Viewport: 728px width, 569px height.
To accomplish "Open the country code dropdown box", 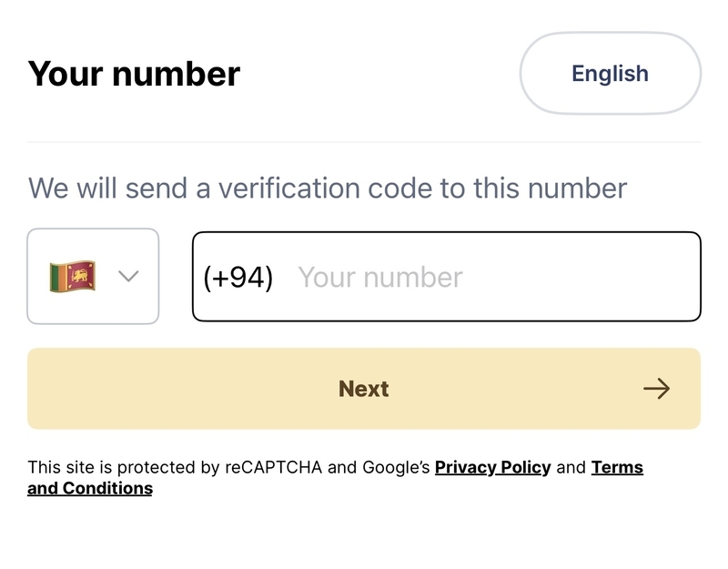I will (x=93, y=276).
